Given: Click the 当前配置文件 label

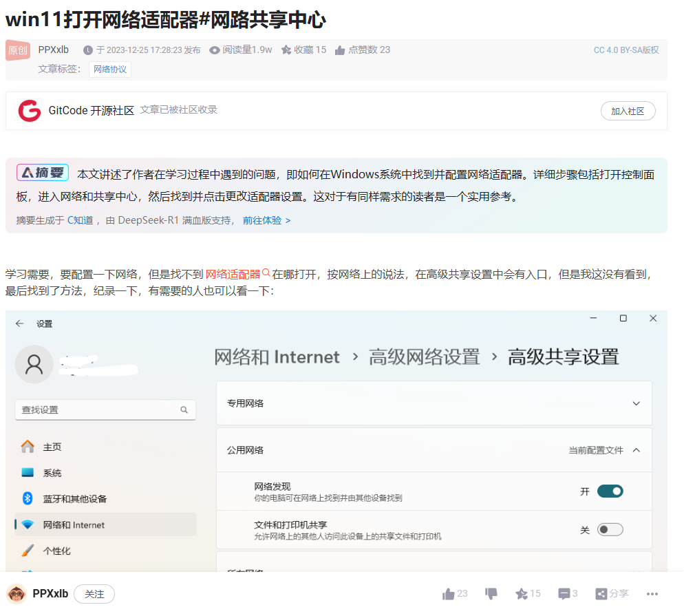Looking at the screenshot, I should pyautogui.click(x=596, y=450).
